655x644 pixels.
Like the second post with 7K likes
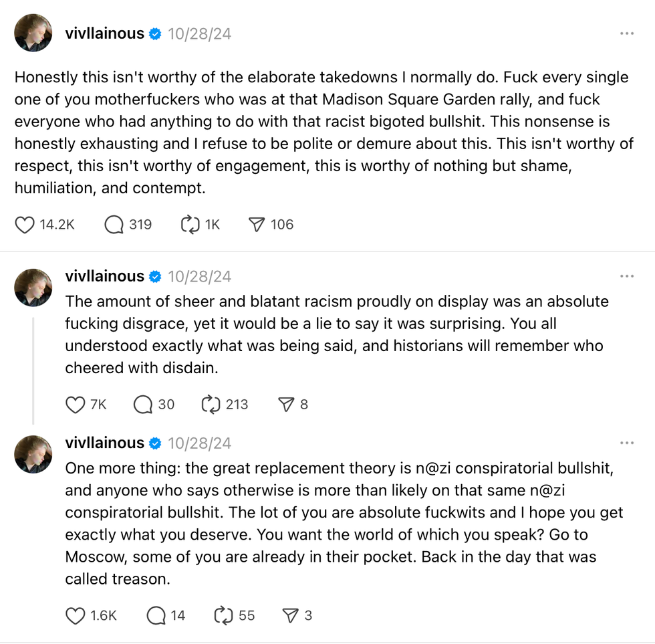coord(76,405)
